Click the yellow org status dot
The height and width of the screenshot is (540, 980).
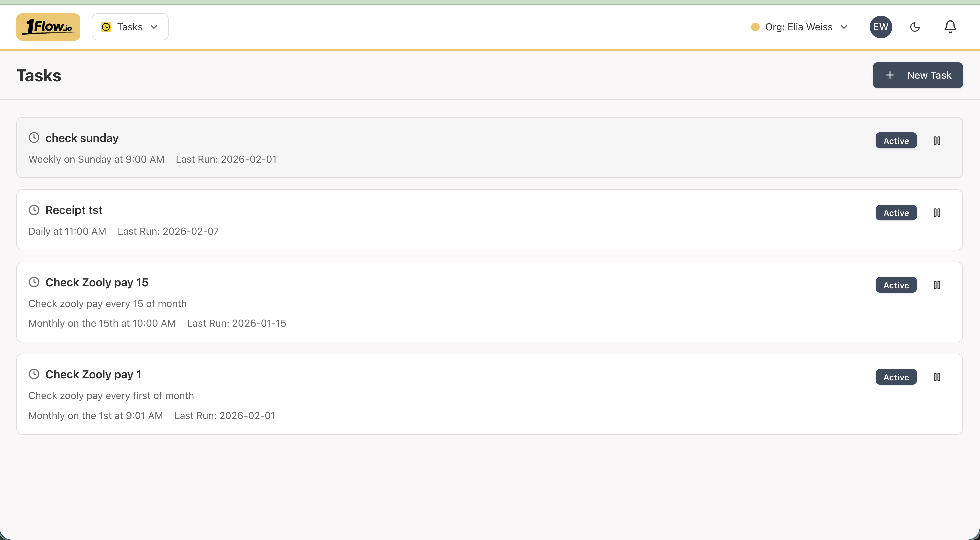(x=755, y=27)
